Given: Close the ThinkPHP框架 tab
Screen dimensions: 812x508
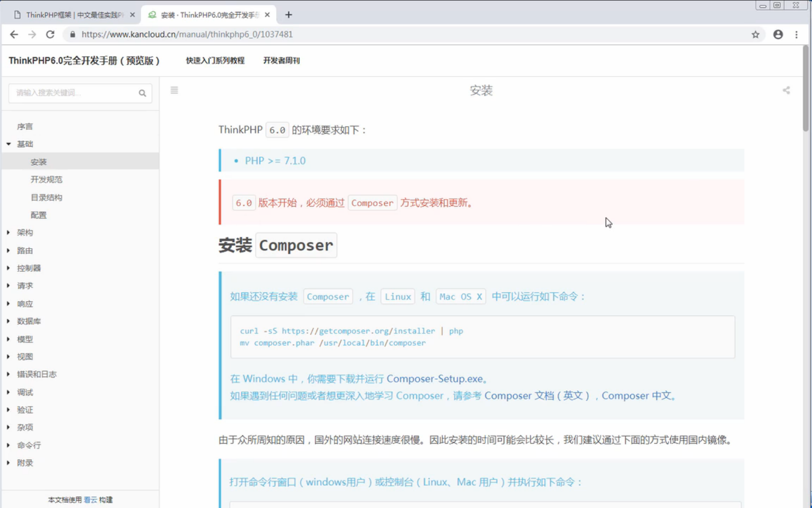Looking at the screenshot, I should tap(132, 15).
